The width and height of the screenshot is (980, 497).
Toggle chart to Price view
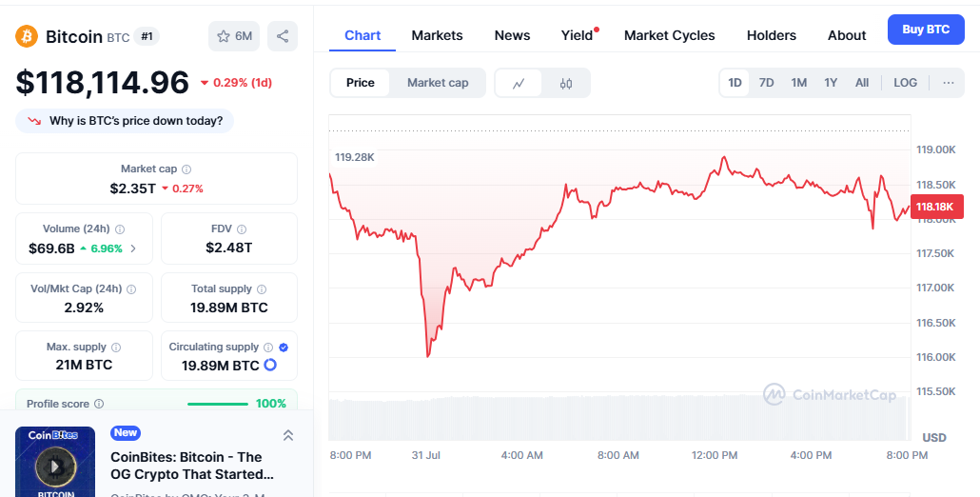click(361, 83)
